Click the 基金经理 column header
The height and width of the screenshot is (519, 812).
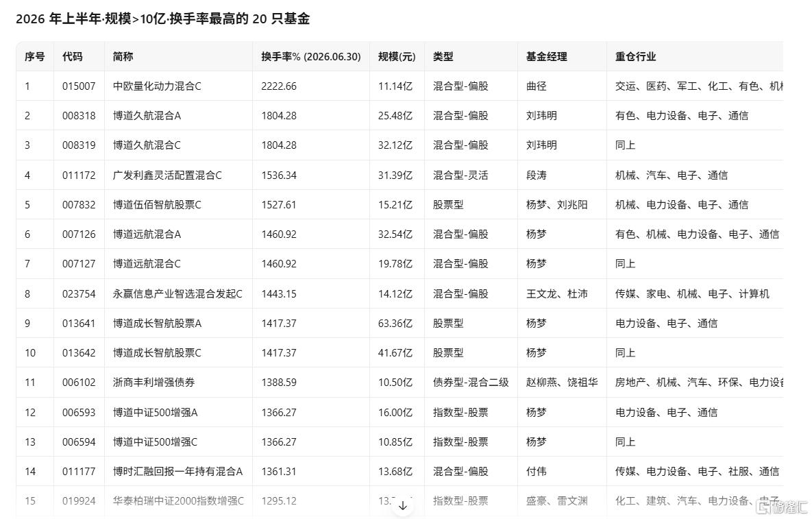[x=547, y=56]
